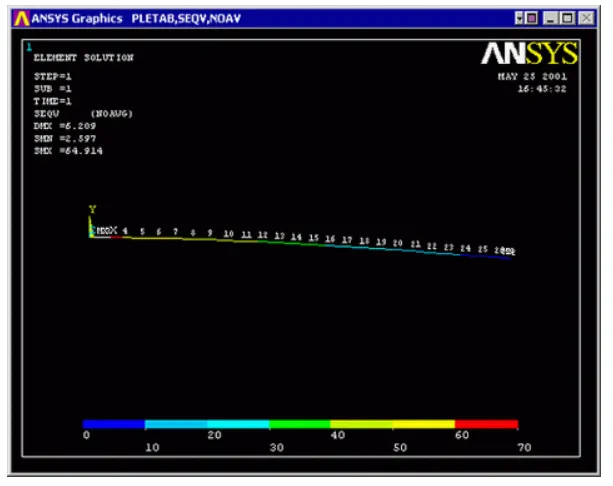The width and height of the screenshot is (613, 486).
Task: Click the legend value 70
Action: coord(524,448)
